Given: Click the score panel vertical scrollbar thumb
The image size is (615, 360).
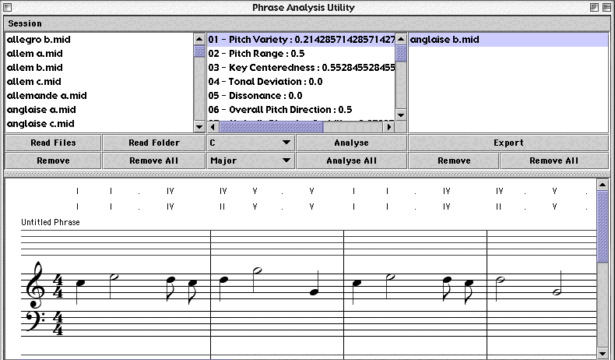Looking at the screenshot, I should pyautogui.click(x=602, y=227).
